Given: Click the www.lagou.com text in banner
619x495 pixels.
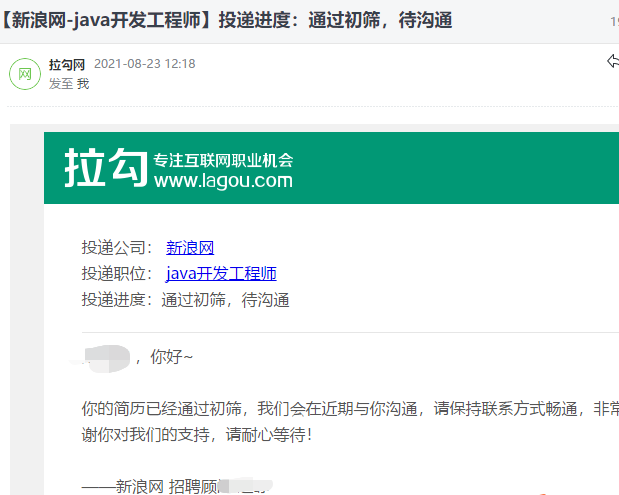Looking at the screenshot, I should click(x=223, y=181).
